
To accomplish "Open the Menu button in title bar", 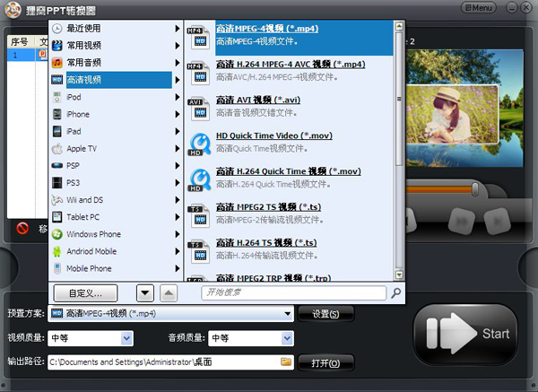I will (479, 7).
